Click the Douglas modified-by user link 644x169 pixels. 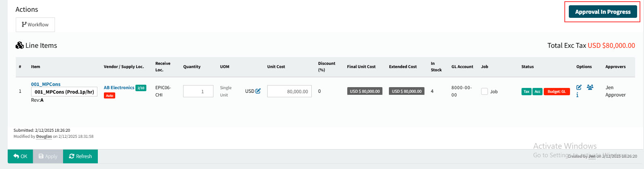(44, 137)
